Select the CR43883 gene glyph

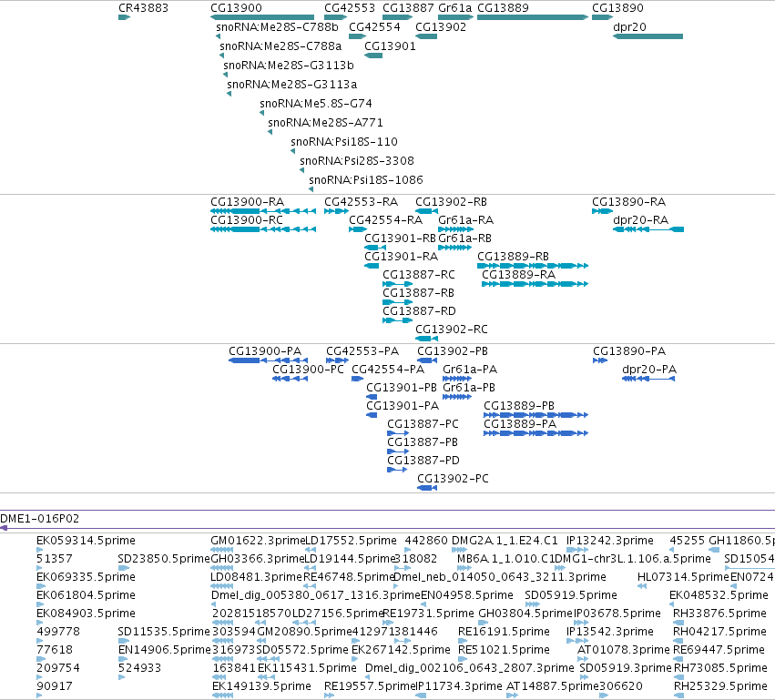point(124,17)
